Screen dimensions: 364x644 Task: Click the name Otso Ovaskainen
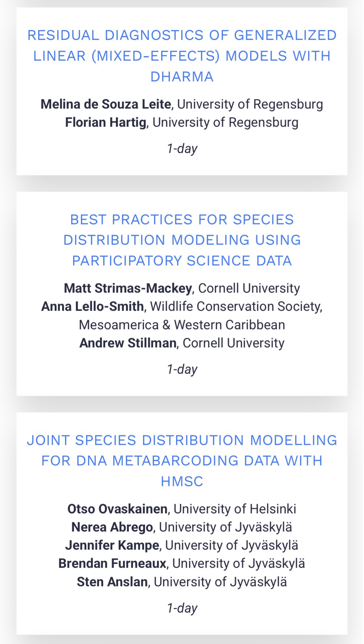(117, 509)
